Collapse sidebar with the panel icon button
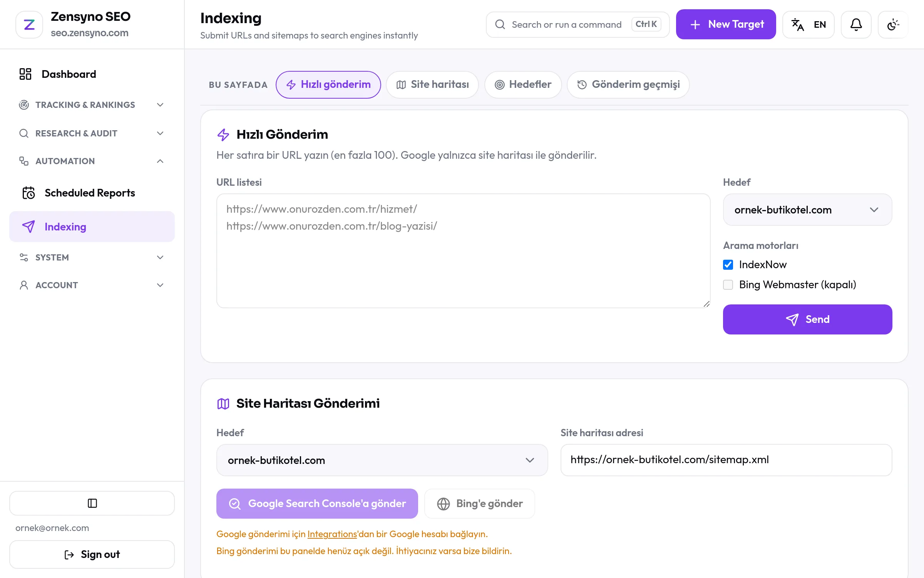Viewport: 924px width, 578px height. click(92, 503)
